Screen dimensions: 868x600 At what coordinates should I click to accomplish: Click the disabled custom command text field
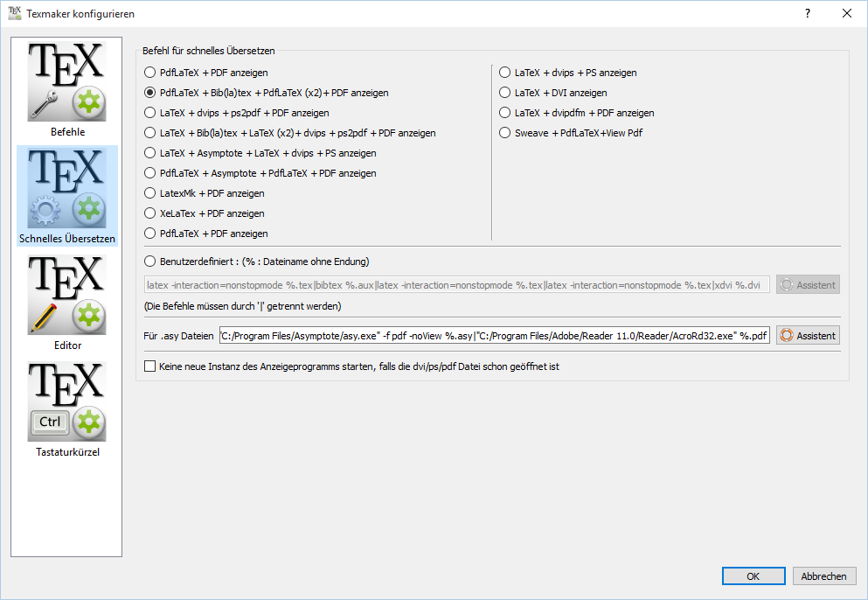[x=456, y=285]
